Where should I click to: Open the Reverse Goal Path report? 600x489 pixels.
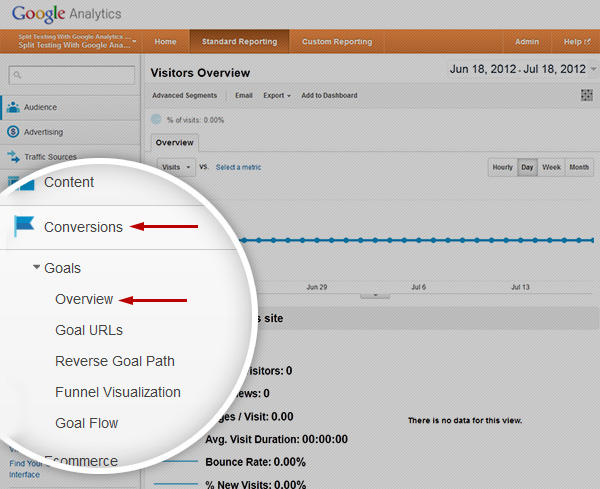point(115,361)
